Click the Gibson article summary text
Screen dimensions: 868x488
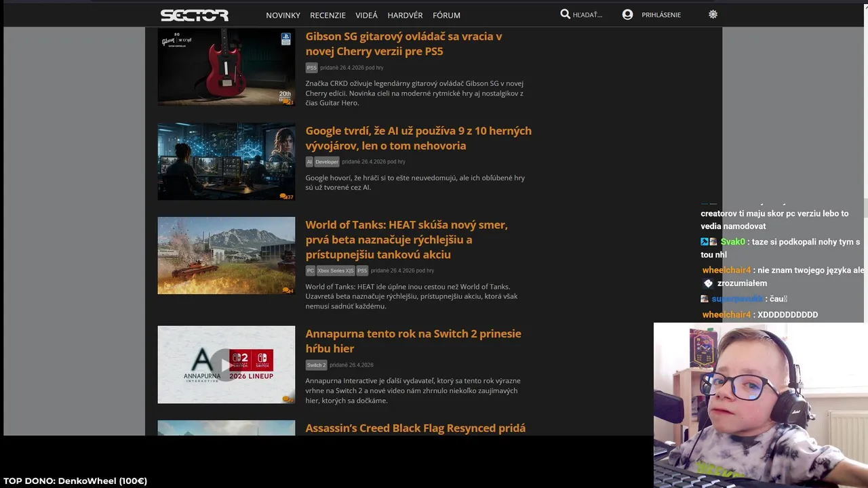[x=414, y=94]
